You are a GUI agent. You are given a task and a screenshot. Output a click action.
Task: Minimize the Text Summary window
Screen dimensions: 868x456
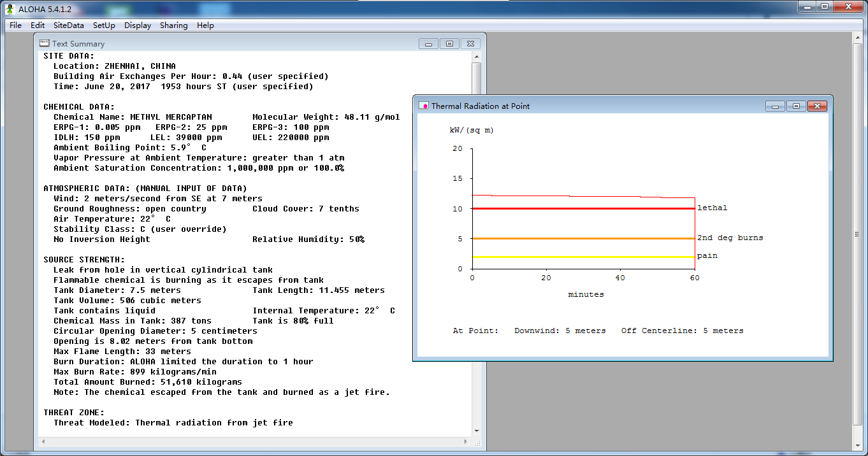pos(429,44)
